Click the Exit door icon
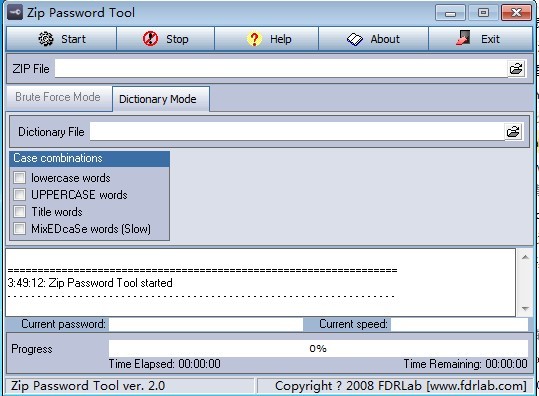Screen dimensions: 539x396 pos(463,38)
